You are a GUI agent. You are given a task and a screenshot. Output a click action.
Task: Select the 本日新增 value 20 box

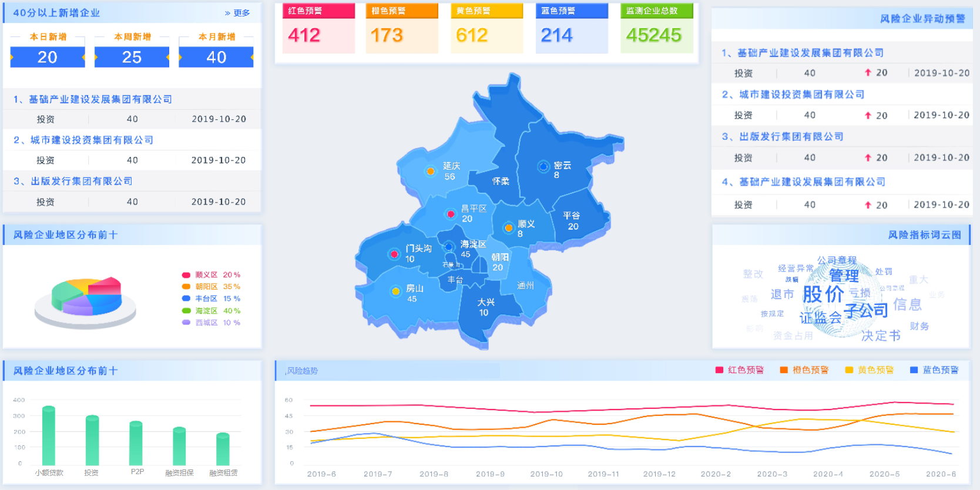coord(48,57)
